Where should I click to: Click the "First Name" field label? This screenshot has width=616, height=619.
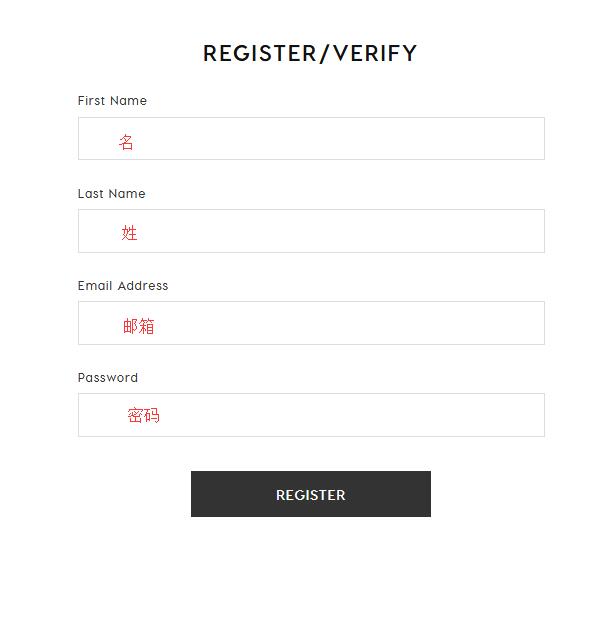point(112,101)
